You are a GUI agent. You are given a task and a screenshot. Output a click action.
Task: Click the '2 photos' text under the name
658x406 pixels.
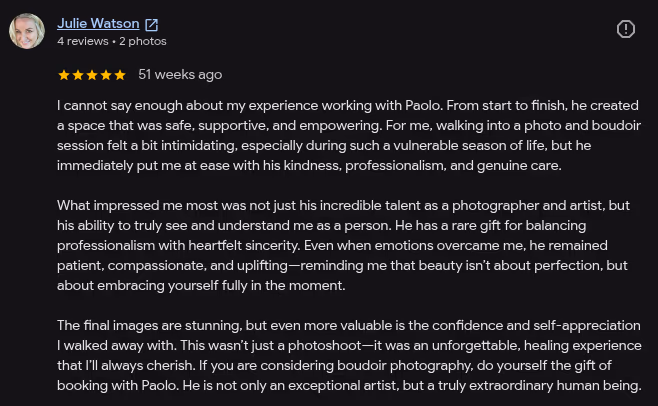[143, 41]
